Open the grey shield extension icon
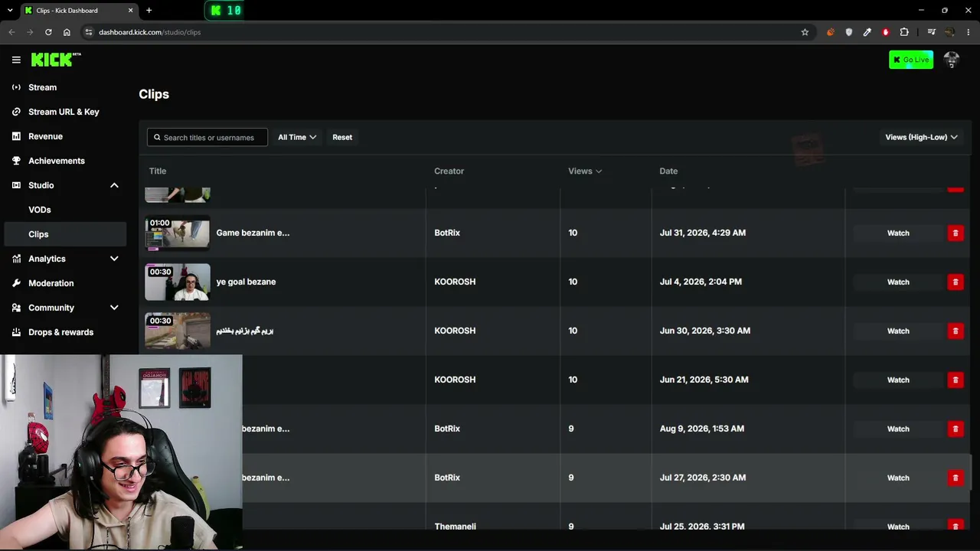The height and width of the screenshot is (551, 980). 848,32
